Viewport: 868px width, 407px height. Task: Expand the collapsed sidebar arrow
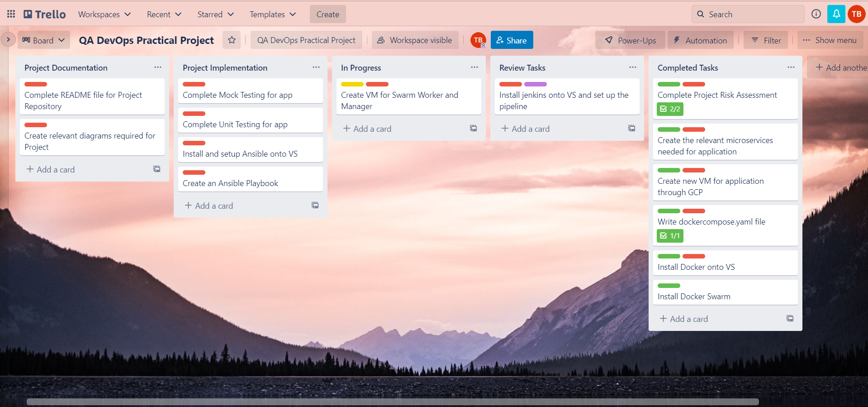coord(8,39)
